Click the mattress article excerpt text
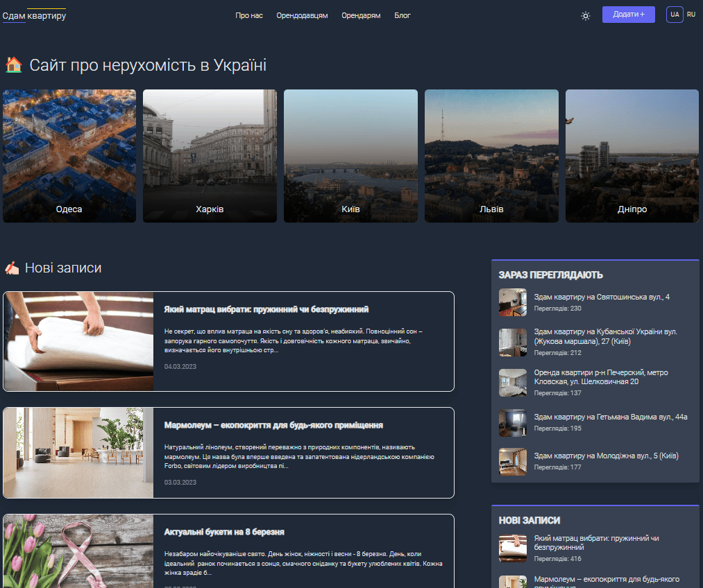 [294, 340]
